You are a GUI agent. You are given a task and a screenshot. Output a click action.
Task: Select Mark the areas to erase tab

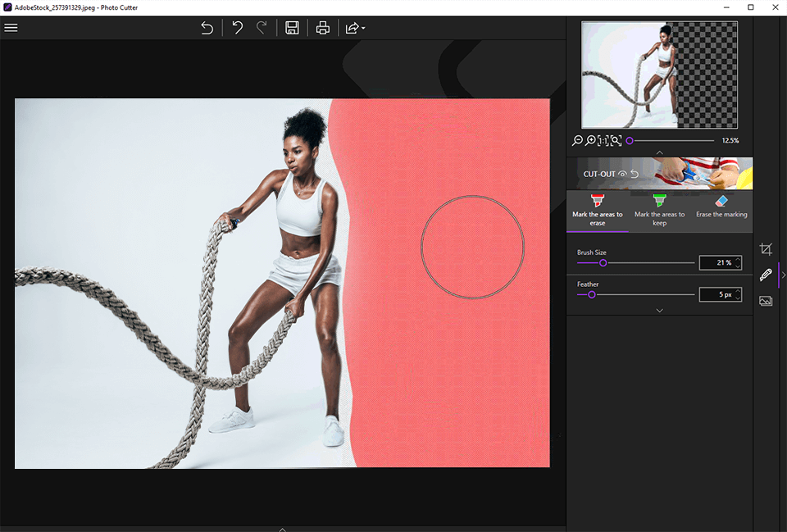tap(597, 210)
